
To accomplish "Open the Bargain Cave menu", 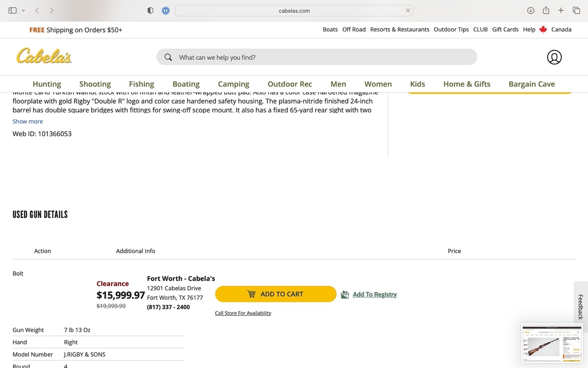I will click(x=531, y=84).
